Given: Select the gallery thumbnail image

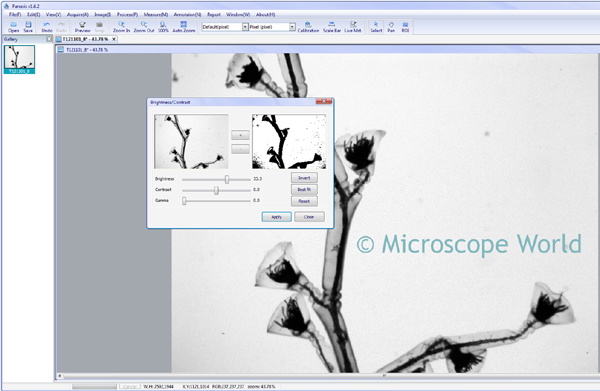Looking at the screenshot, I should click(x=19, y=59).
